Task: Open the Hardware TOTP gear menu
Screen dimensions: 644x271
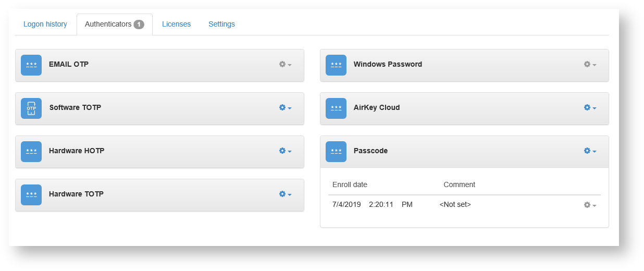Action: pyautogui.click(x=285, y=194)
